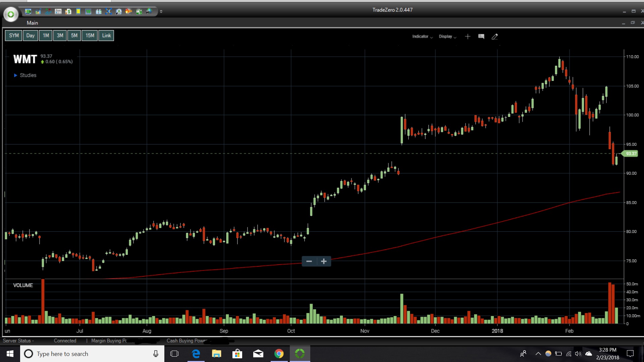The image size is (644, 362).
Task: Open Windows Start menu
Action: coord(10,354)
